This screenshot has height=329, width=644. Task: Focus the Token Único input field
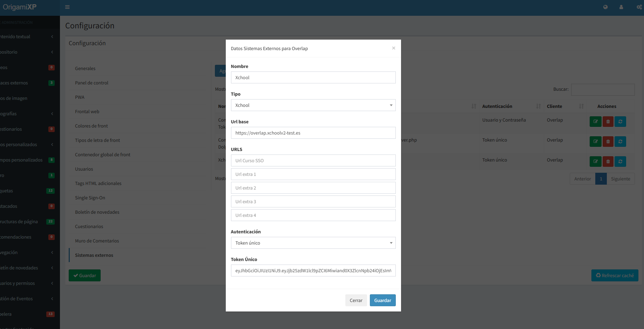(313, 270)
